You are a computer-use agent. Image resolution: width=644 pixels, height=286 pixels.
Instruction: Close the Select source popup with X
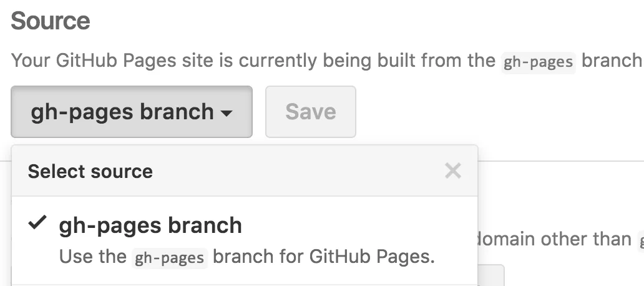pyautogui.click(x=452, y=170)
